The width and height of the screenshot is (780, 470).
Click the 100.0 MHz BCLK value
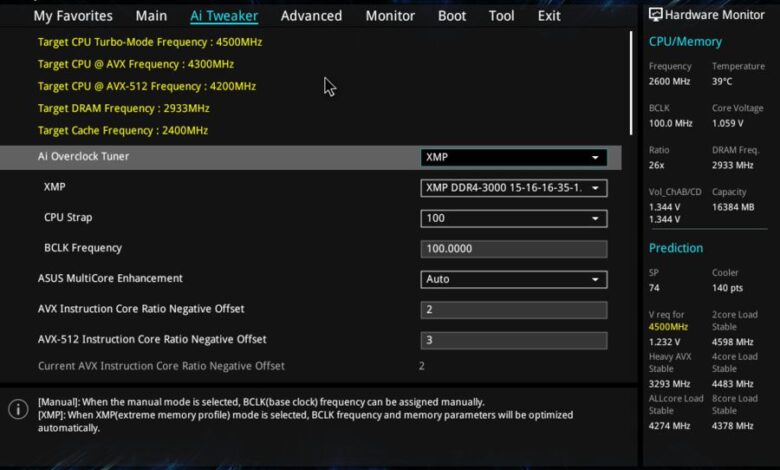click(670, 123)
